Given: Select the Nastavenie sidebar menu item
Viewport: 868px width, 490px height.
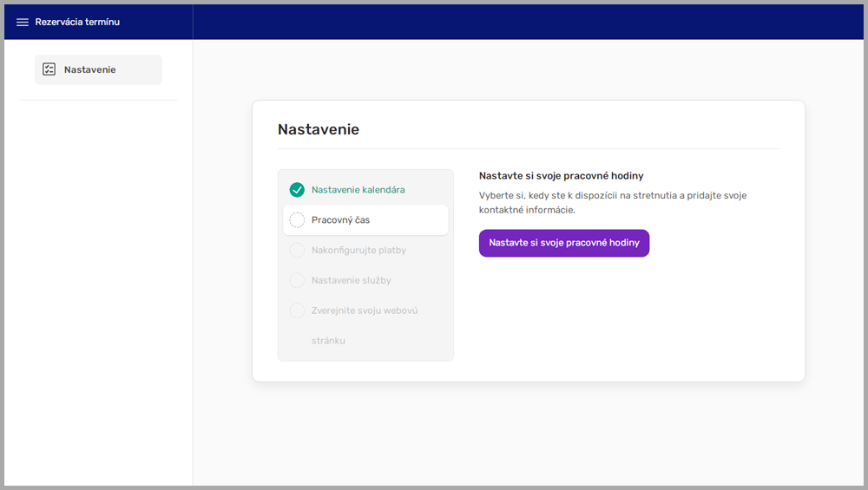Looking at the screenshot, I should click(98, 69).
